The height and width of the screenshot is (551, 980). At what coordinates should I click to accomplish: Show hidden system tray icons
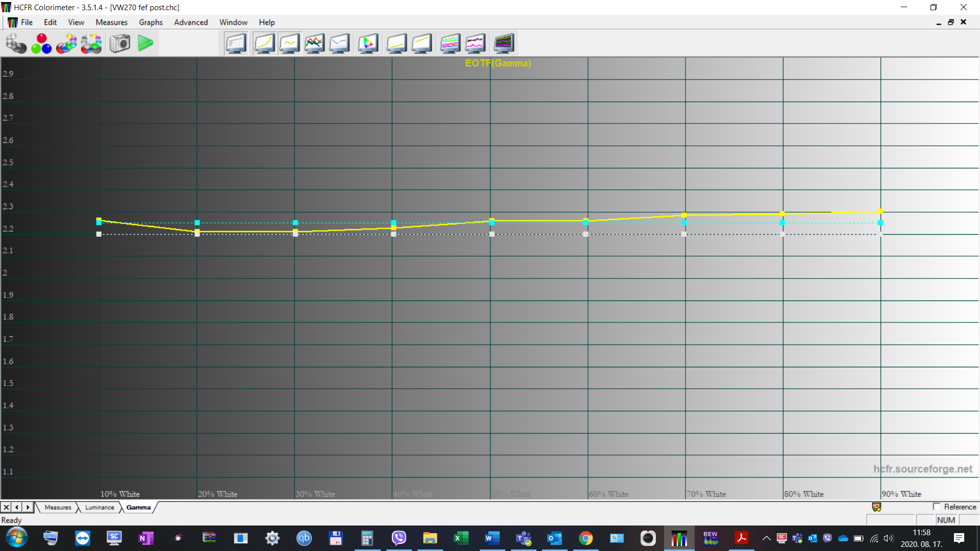[x=766, y=538]
